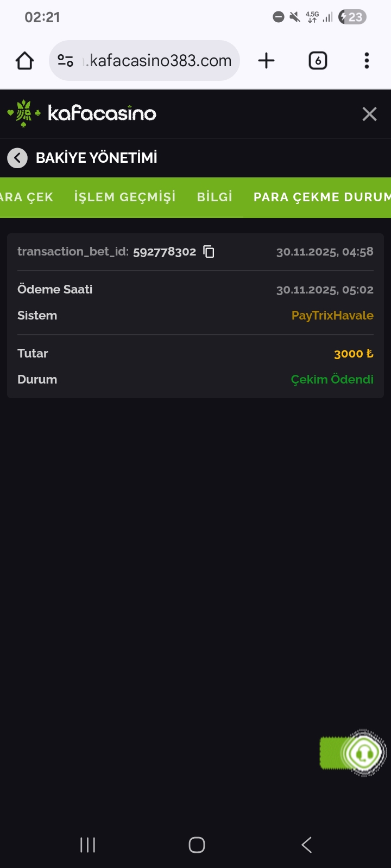Select the Para Çekme Durumu tab
Screen dimensions: 391x868
(321, 197)
